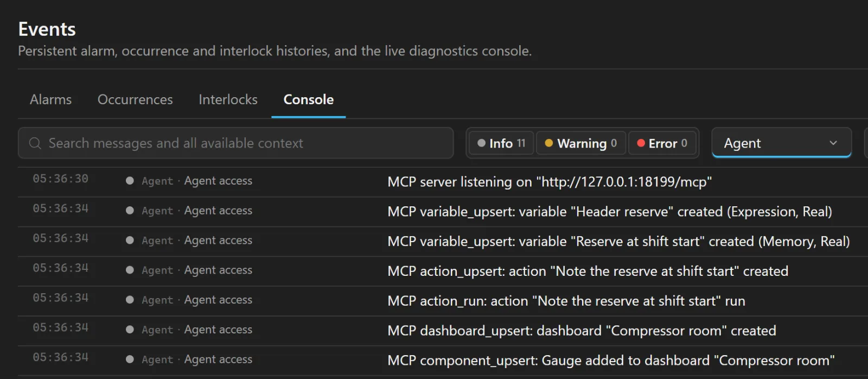
Task: Select the Gauge added to dashboard message
Action: 611,361
